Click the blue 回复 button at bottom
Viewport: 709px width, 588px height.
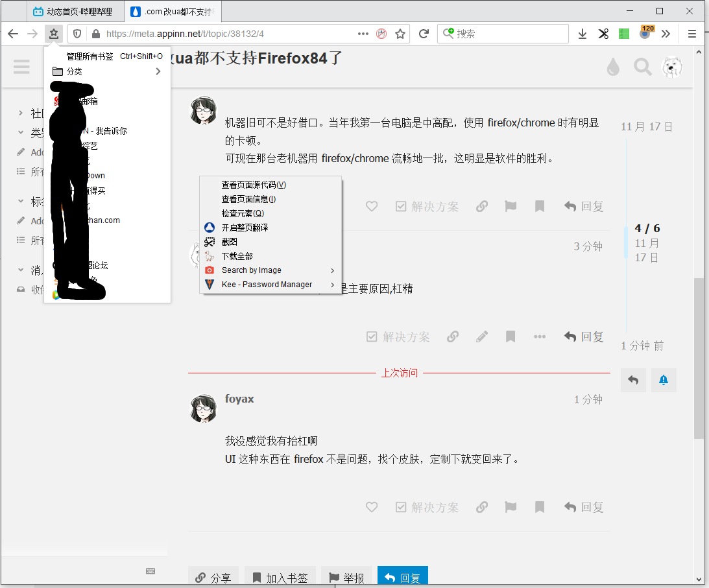402,577
